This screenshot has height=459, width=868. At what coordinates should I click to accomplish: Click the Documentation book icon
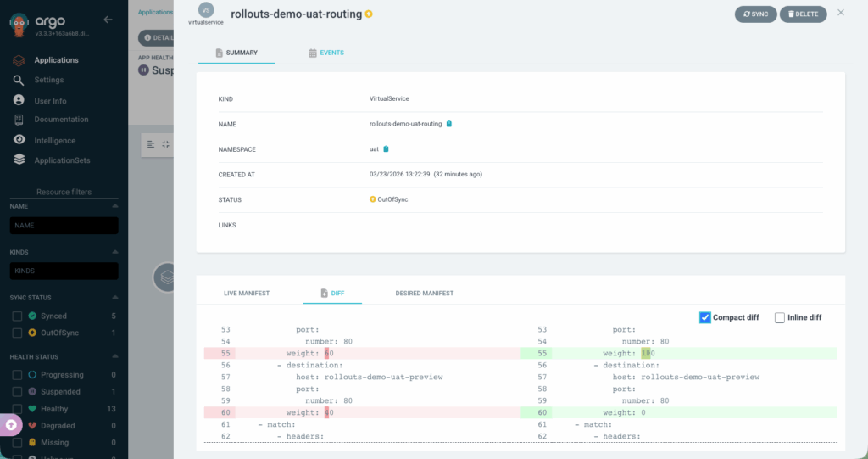click(19, 120)
